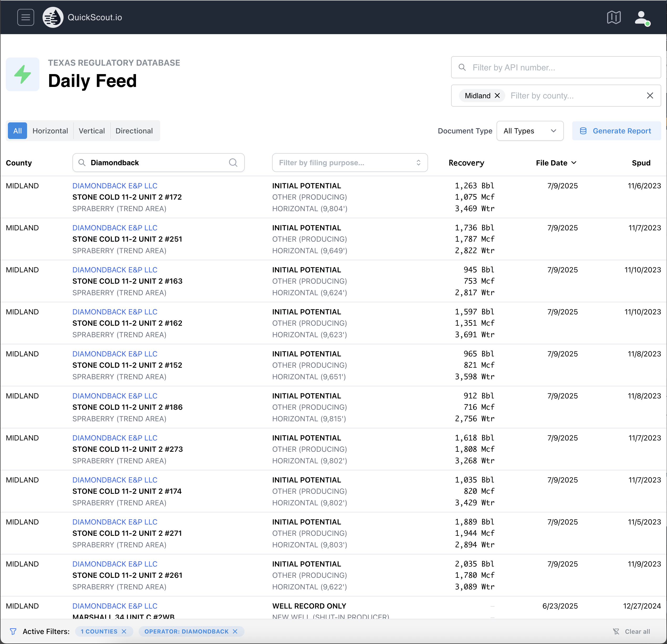The image size is (667, 644).
Task: Open the filing purpose filter dropdown
Action: point(350,163)
